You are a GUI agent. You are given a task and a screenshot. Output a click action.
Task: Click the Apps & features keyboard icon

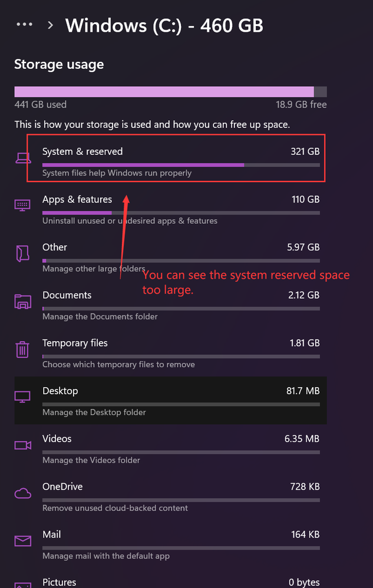[x=22, y=206]
